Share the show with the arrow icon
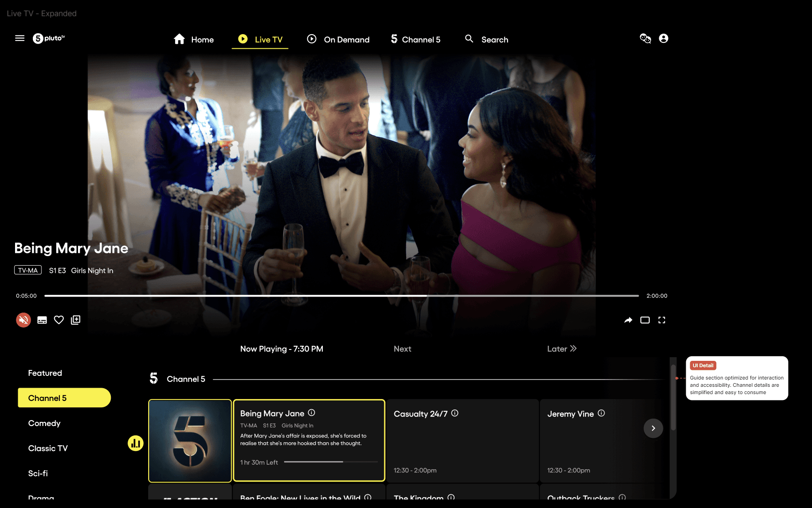Screen dimensions: 812x508 [x=628, y=320]
